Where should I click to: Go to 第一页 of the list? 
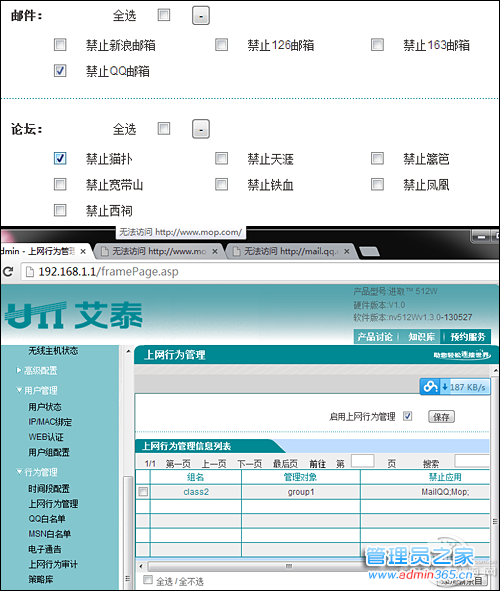click(178, 464)
